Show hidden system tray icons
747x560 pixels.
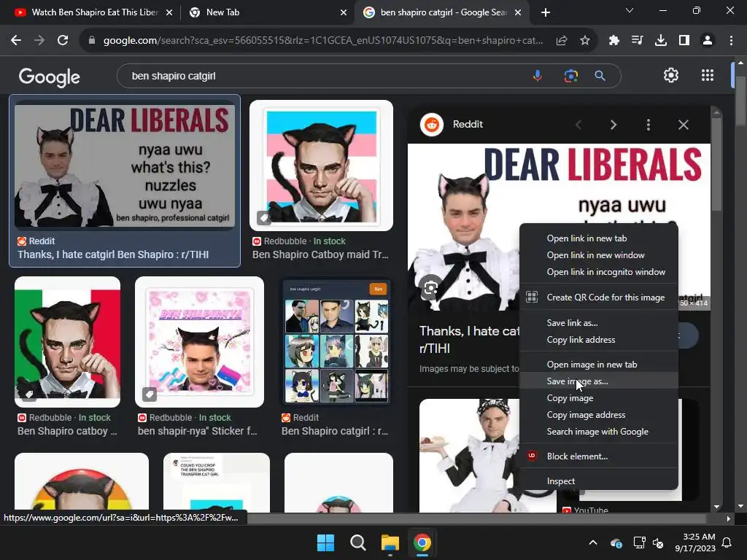click(x=592, y=542)
